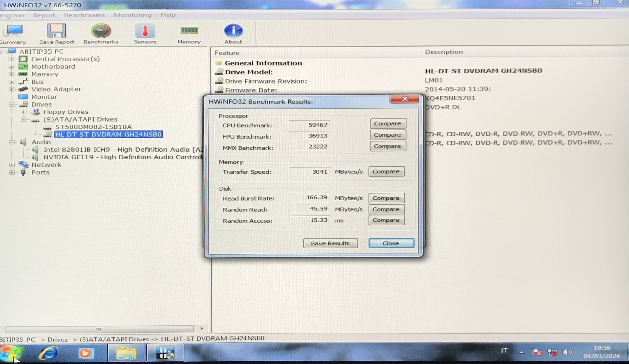Image resolution: width=629 pixels, height=364 pixels.
Task: Select NVIDIA GF119 audio controller item
Action: point(122,157)
